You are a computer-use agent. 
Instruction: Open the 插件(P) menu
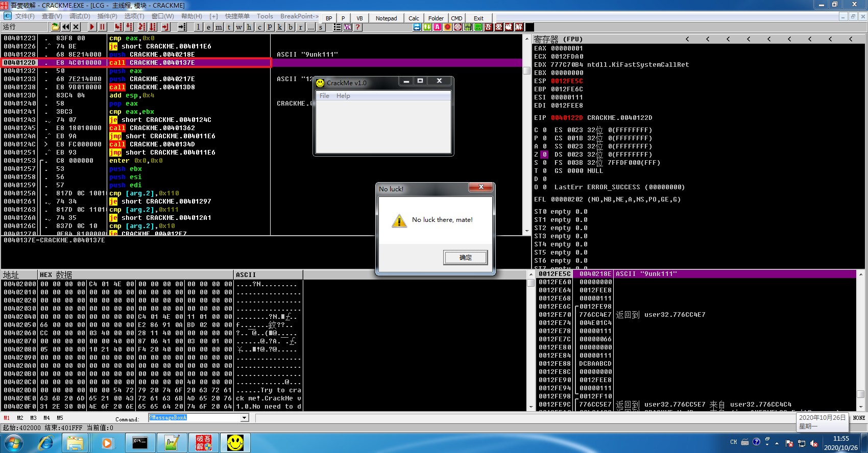pos(107,16)
